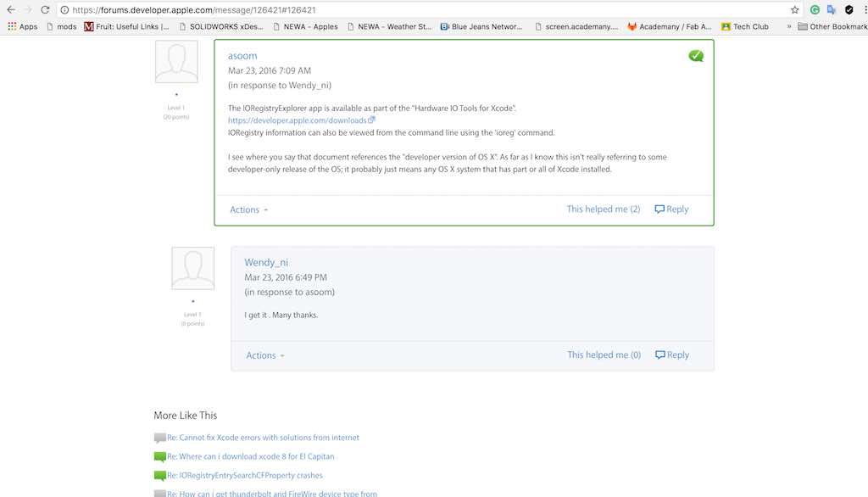Click '(in response to asoom)' text
Viewport: 868px width, 497px height.
[x=290, y=292]
